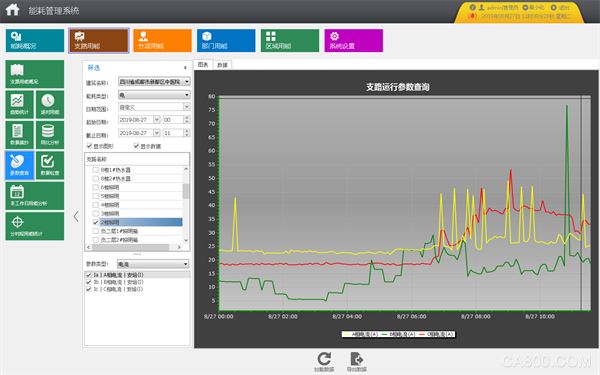Viewport: 600px width, 375px height.
Task: Click the crosshair target sidebar tile
Action: pos(34,226)
